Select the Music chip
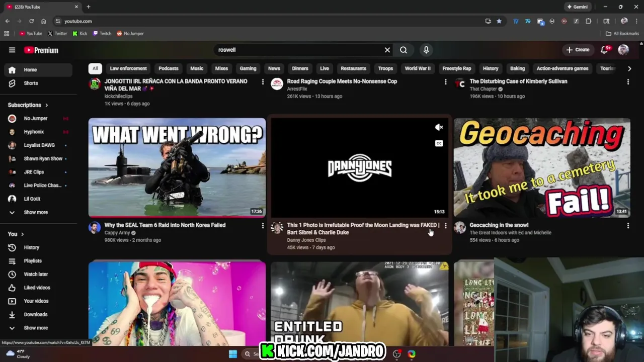This screenshot has height=362, width=644. (x=197, y=68)
